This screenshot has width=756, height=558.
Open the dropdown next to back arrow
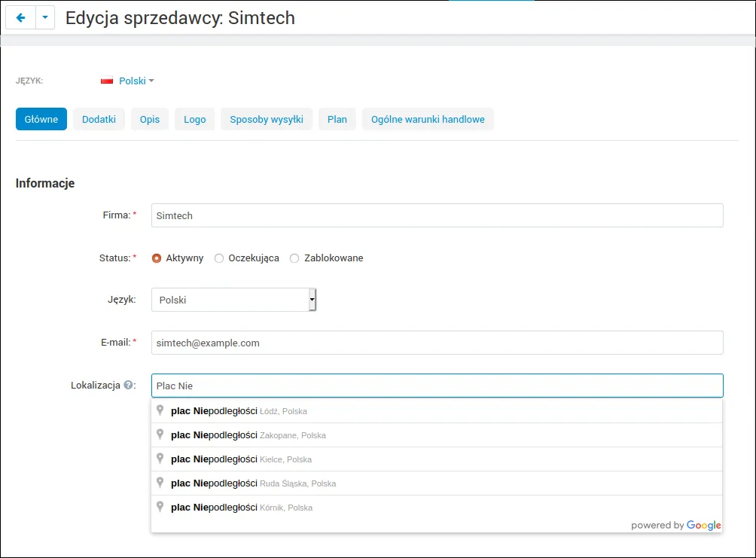point(45,18)
